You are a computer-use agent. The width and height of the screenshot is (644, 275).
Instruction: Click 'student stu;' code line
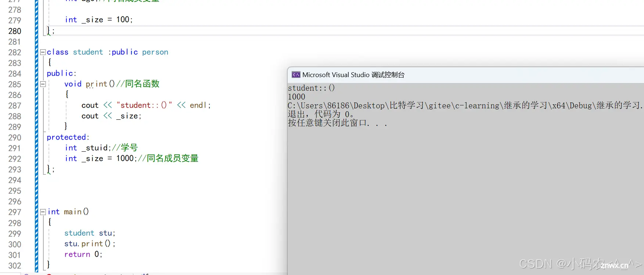(90, 233)
